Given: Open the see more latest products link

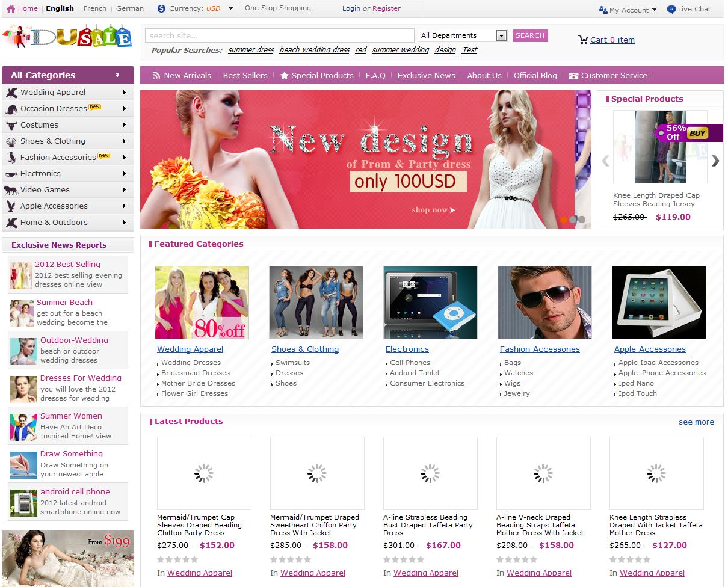Looking at the screenshot, I should (696, 422).
